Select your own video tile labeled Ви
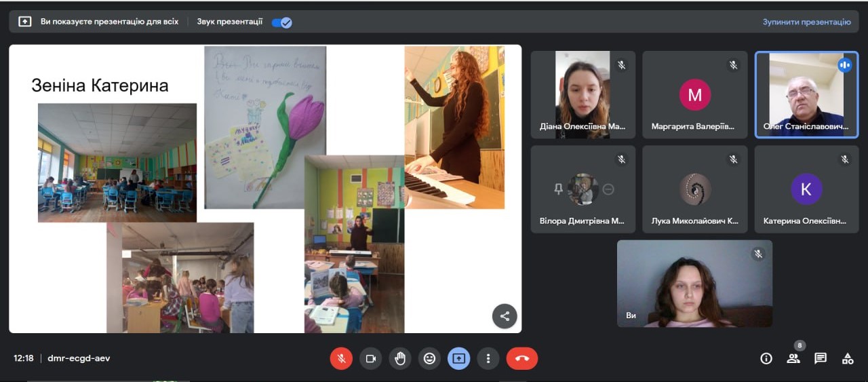The width and height of the screenshot is (868, 382). tap(694, 284)
